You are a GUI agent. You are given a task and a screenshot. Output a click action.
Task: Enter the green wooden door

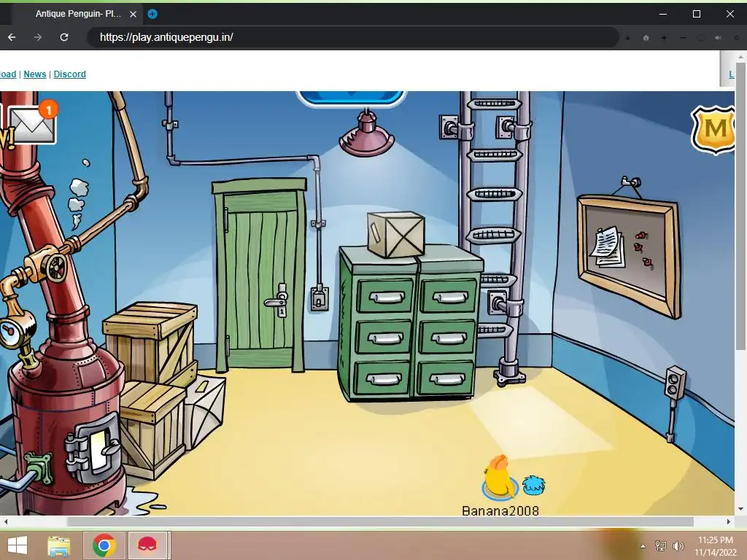[260, 276]
